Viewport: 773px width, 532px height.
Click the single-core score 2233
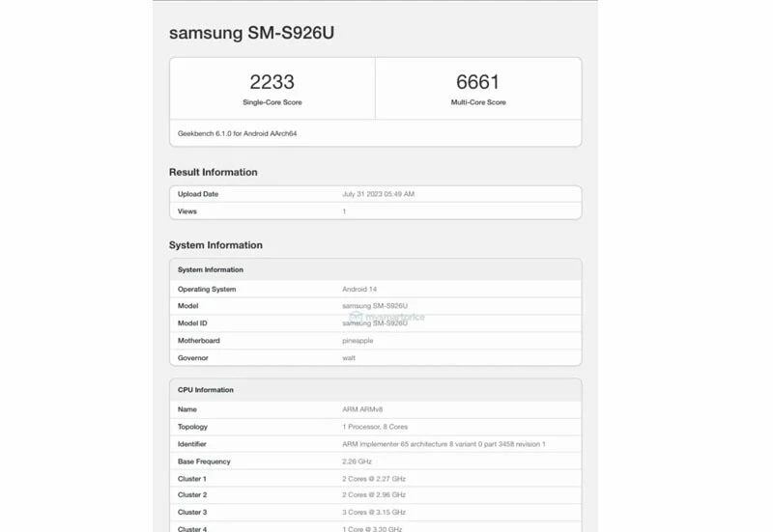[x=272, y=82]
